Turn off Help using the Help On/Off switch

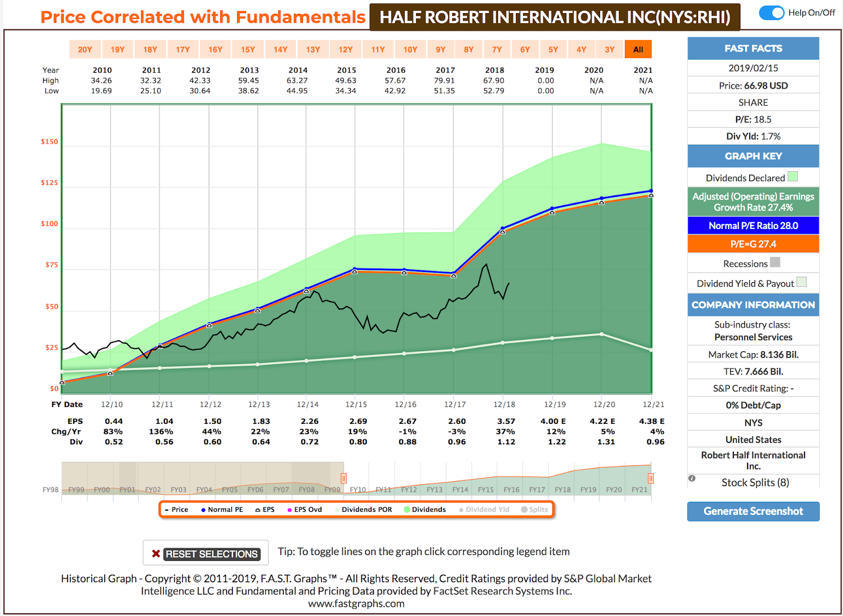(771, 13)
